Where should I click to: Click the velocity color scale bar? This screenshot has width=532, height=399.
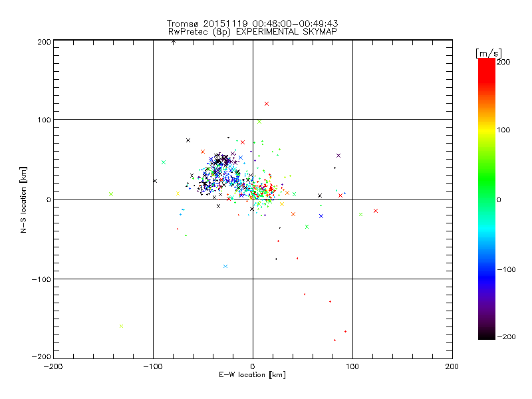487,199
